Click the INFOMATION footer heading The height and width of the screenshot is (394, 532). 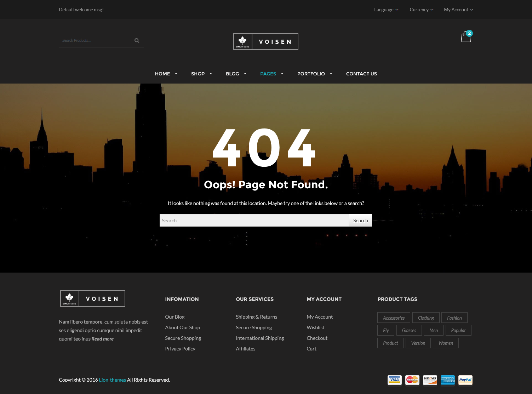coord(182,299)
